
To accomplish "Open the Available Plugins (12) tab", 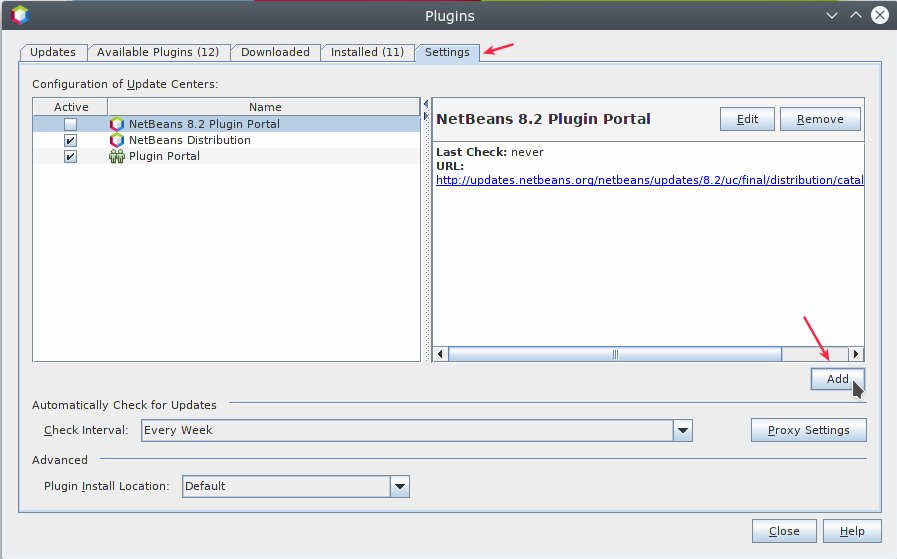I will coord(158,52).
